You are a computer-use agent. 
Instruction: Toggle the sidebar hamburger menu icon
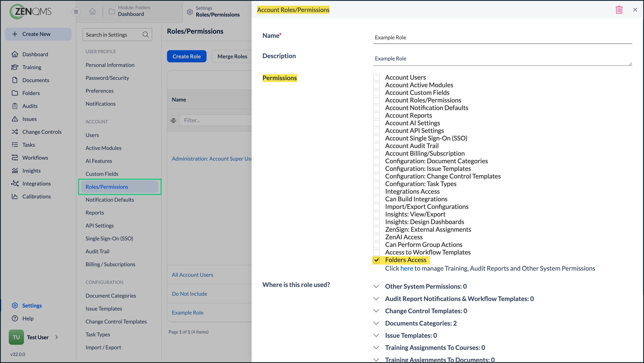tap(76, 11)
